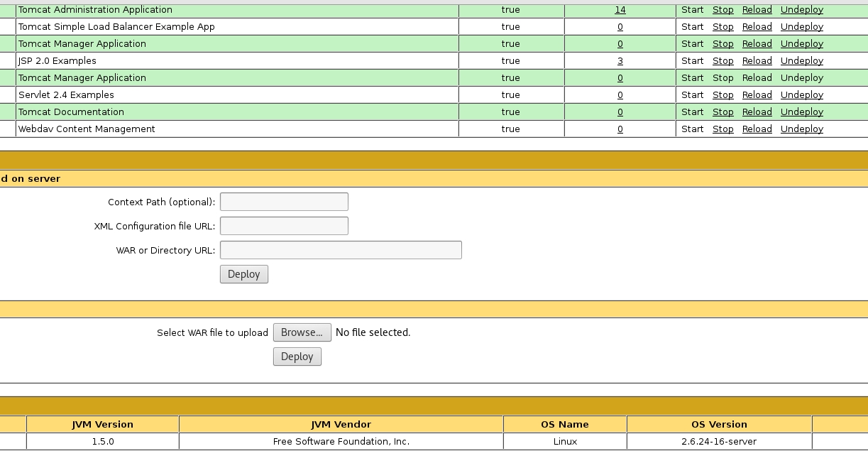Click the Context Path (optional) text field
The image size is (868, 456).
(x=284, y=202)
